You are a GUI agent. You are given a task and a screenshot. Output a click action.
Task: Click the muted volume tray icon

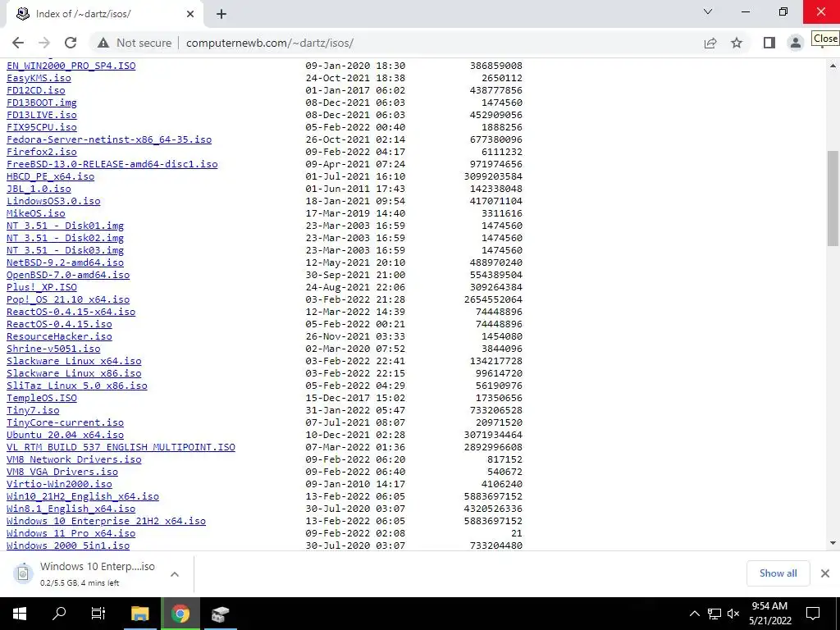coord(733,614)
